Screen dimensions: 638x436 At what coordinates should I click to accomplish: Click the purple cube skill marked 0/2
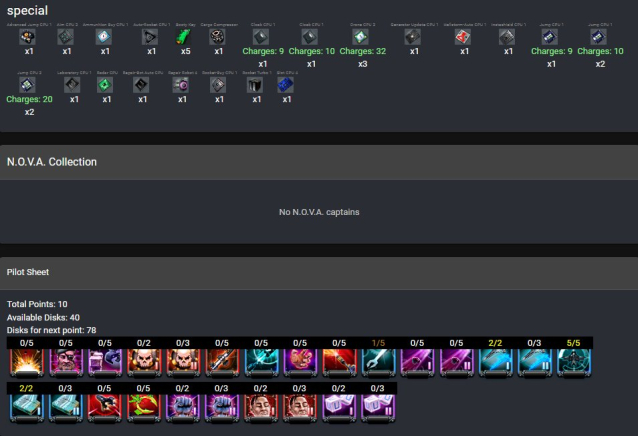[x=339, y=407]
